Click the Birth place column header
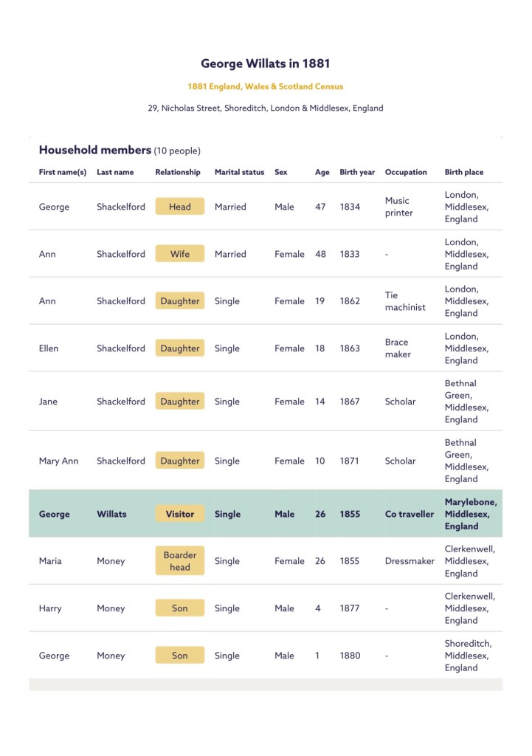The image size is (532, 756). (x=464, y=172)
